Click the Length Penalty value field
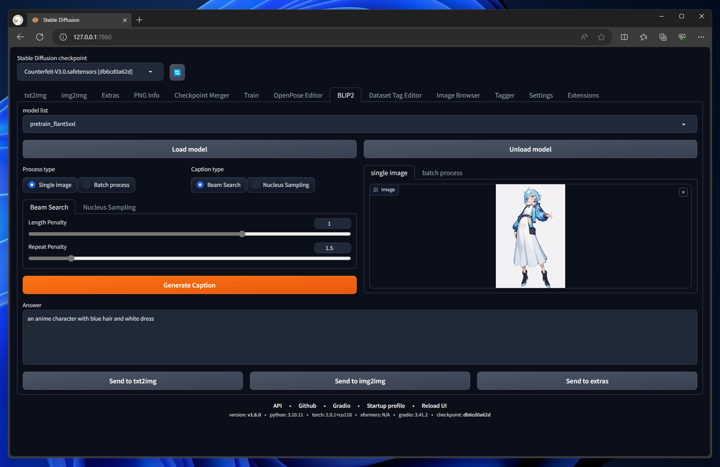720x467 pixels. (x=332, y=224)
